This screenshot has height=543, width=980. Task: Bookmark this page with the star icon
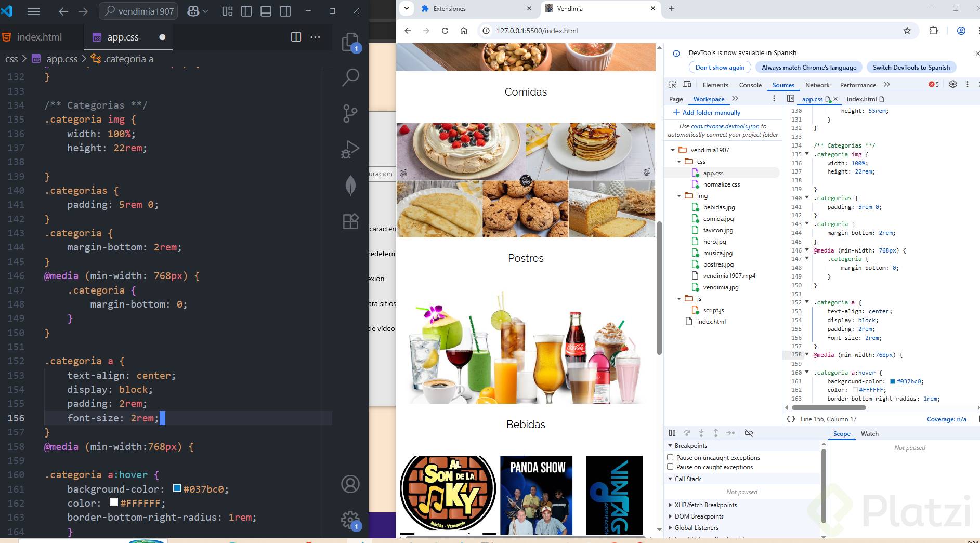click(x=907, y=31)
